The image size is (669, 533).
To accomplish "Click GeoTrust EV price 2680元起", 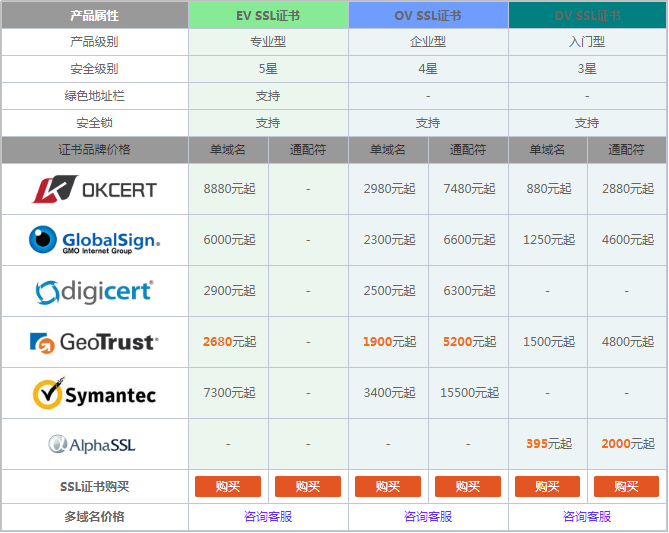I will (x=229, y=342).
